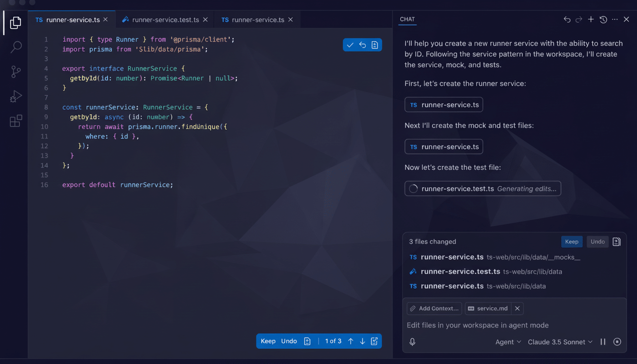Open the Agent mode dropdown
The image size is (637, 364).
(508, 342)
